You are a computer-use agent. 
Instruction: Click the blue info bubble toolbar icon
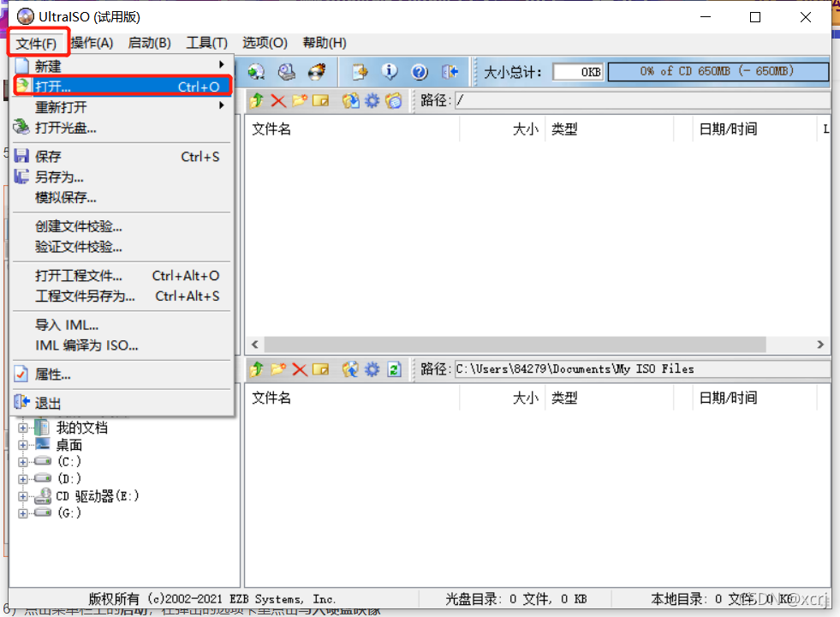click(x=390, y=72)
